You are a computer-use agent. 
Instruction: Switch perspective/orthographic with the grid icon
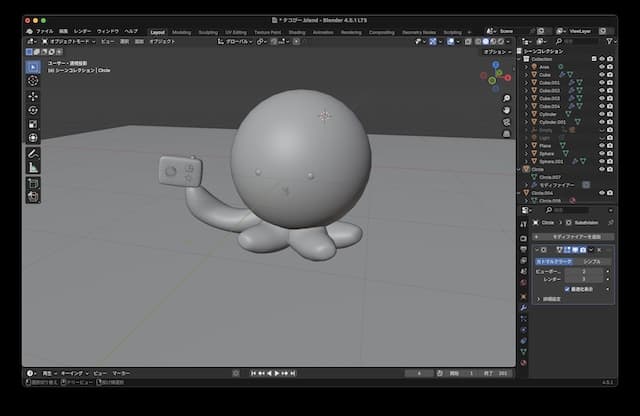coord(507,134)
